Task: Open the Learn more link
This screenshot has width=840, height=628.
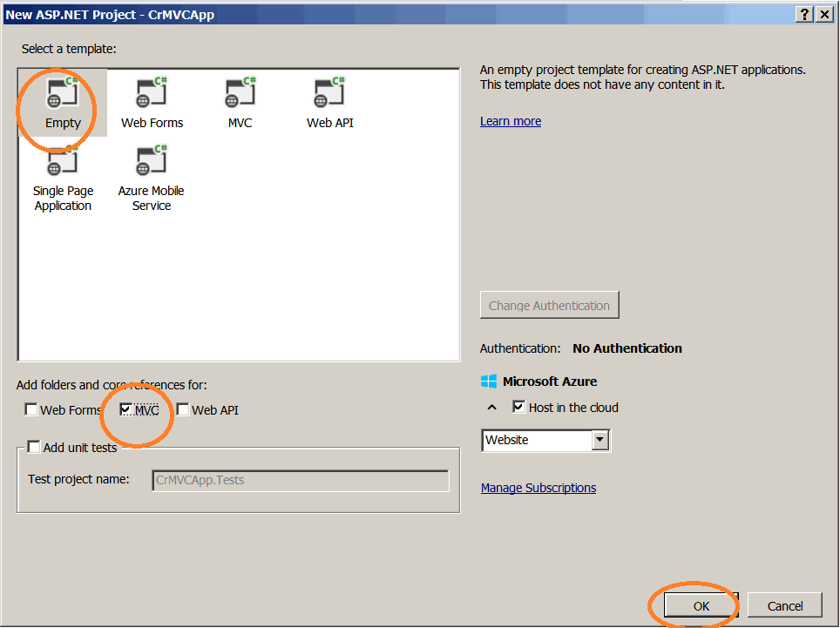Action: [x=511, y=121]
